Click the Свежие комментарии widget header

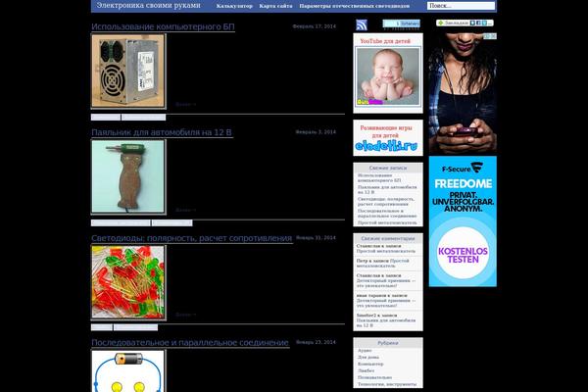(388, 238)
